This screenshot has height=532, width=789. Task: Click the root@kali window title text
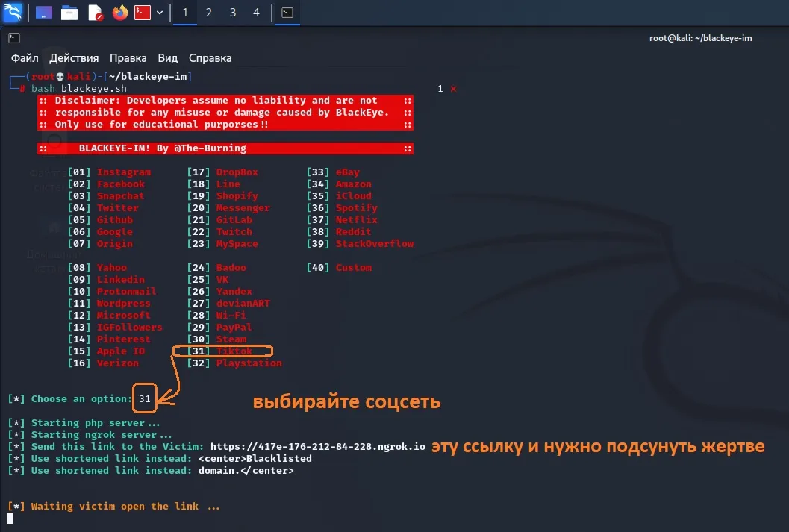700,38
